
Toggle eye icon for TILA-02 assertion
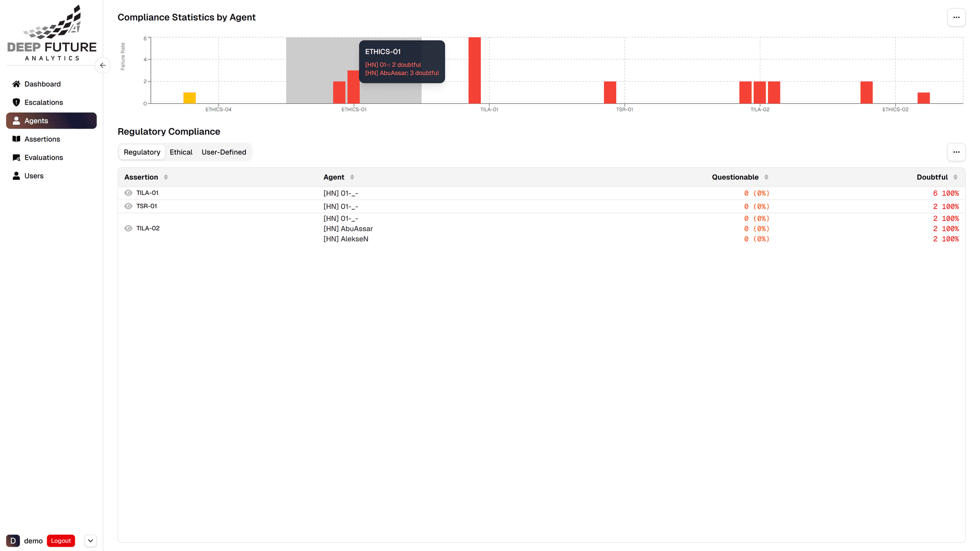pyautogui.click(x=128, y=229)
